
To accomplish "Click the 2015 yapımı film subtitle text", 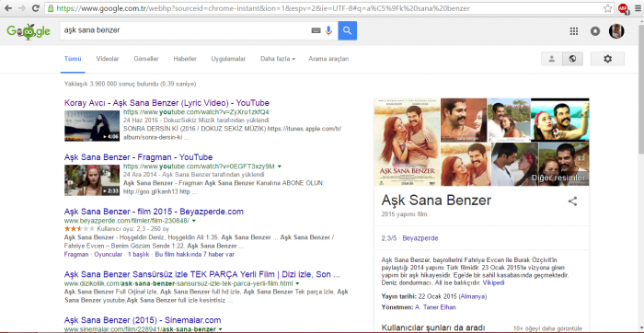I will pos(404,214).
